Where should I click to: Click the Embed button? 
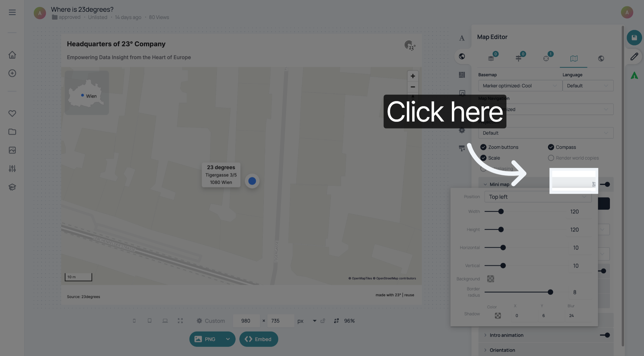click(259, 339)
